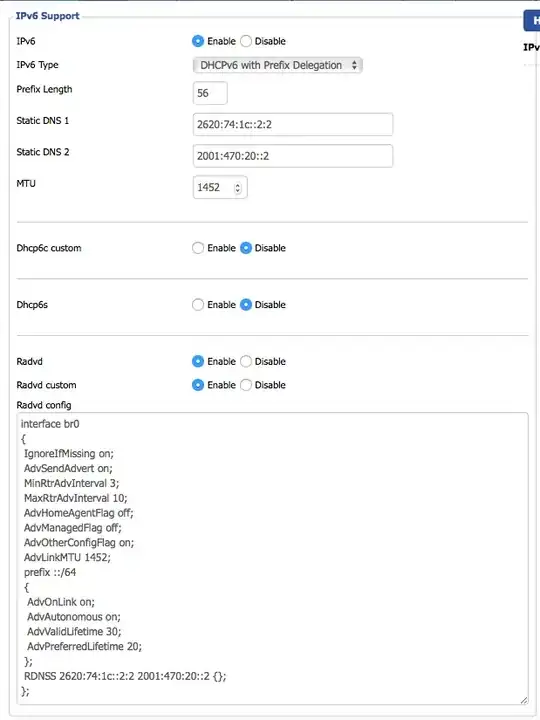Image resolution: width=540 pixels, height=720 pixels.
Task: Click the 'MaxRtrAdvInterval 10;' line
Action: pos(76,498)
